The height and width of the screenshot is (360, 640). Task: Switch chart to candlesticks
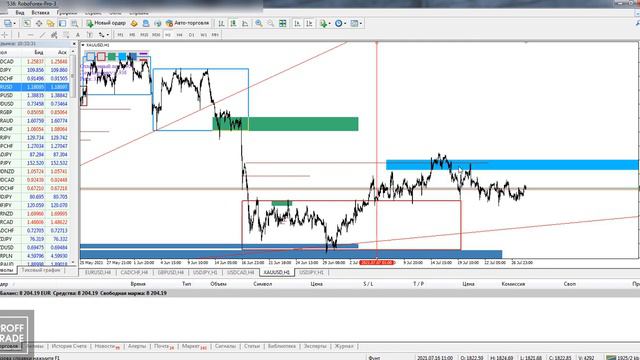233,23
